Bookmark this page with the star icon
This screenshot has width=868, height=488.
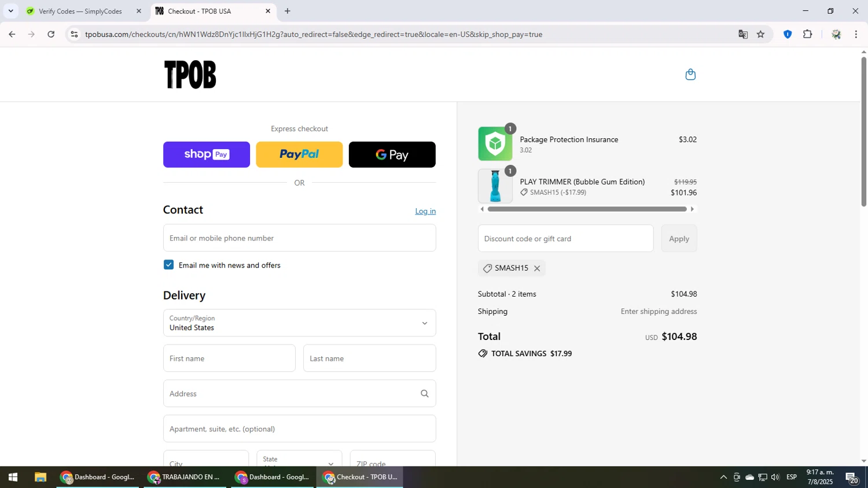[760, 34]
